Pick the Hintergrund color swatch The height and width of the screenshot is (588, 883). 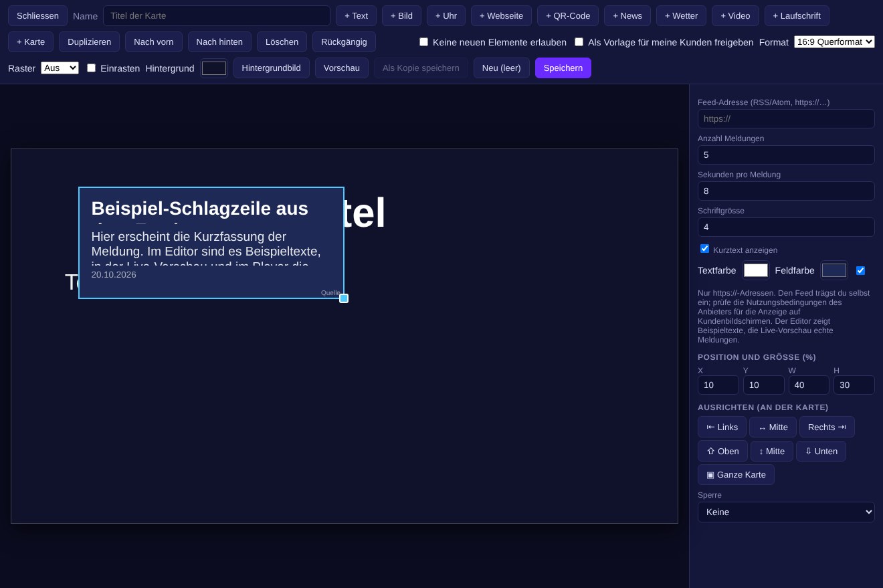coord(214,68)
